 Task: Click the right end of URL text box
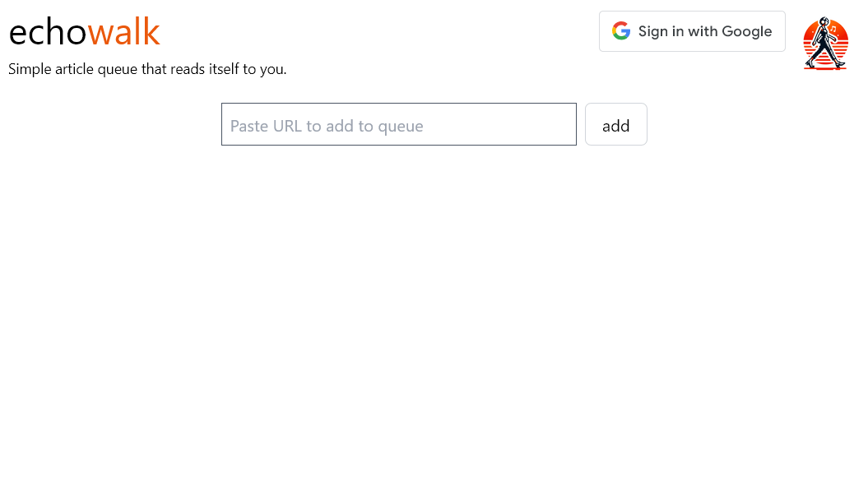tap(564, 124)
